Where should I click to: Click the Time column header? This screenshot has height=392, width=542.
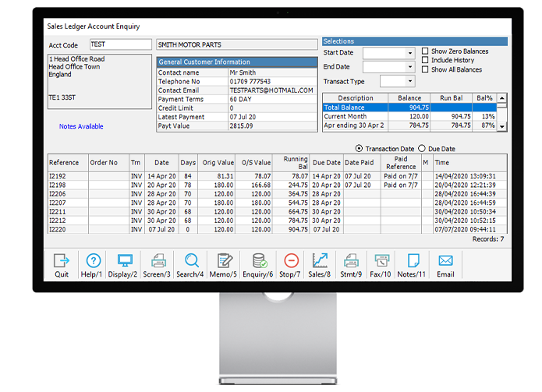coord(470,163)
